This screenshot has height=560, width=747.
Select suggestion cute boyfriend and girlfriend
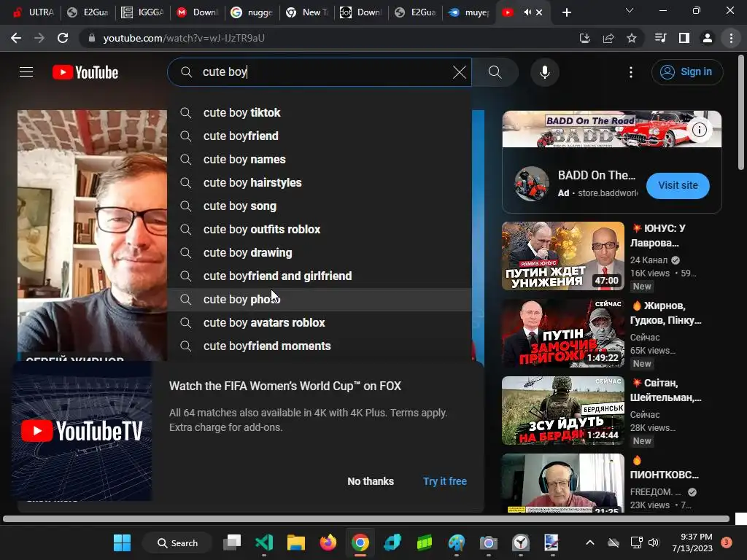click(x=320, y=276)
